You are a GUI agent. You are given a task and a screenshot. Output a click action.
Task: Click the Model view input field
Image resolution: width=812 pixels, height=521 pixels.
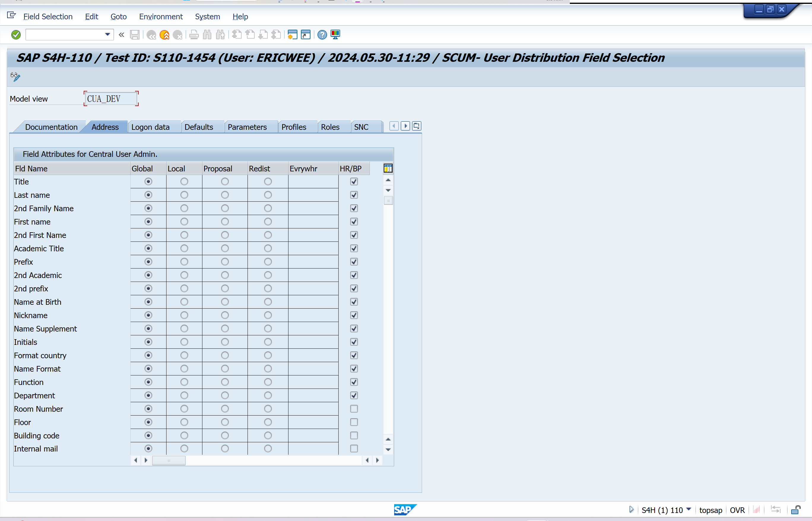pyautogui.click(x=111, y=99)
